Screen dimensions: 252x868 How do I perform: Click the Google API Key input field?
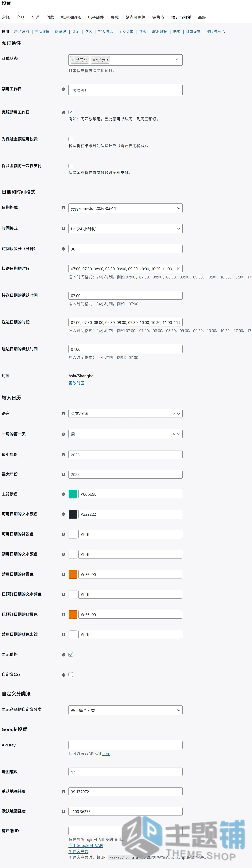coord(125,745)
